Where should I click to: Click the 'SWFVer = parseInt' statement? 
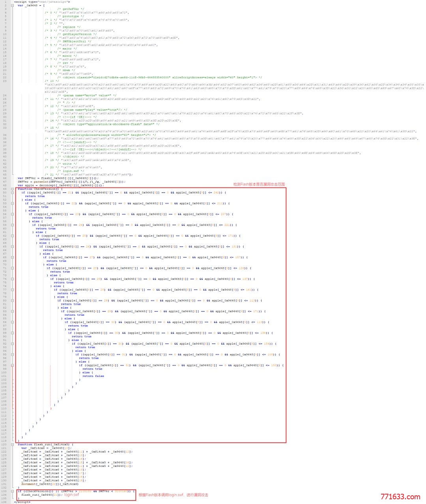(71, 182)
